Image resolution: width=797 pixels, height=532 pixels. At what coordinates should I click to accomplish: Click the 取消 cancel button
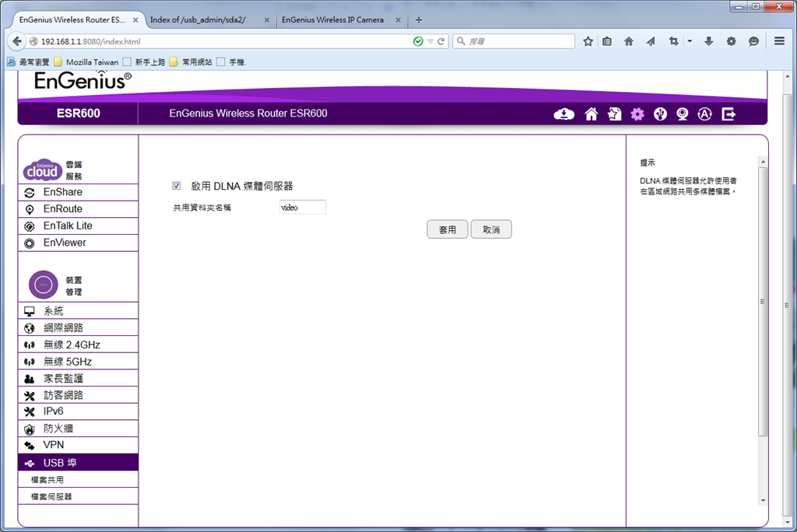(491, 229)
